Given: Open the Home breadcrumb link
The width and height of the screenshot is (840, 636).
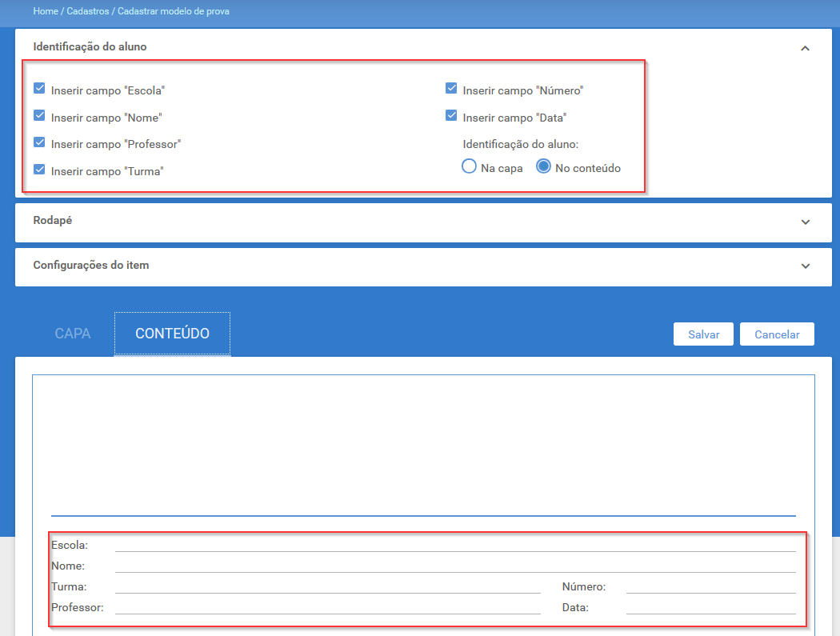Looking at the screenshot, I should tap(46, 11).
